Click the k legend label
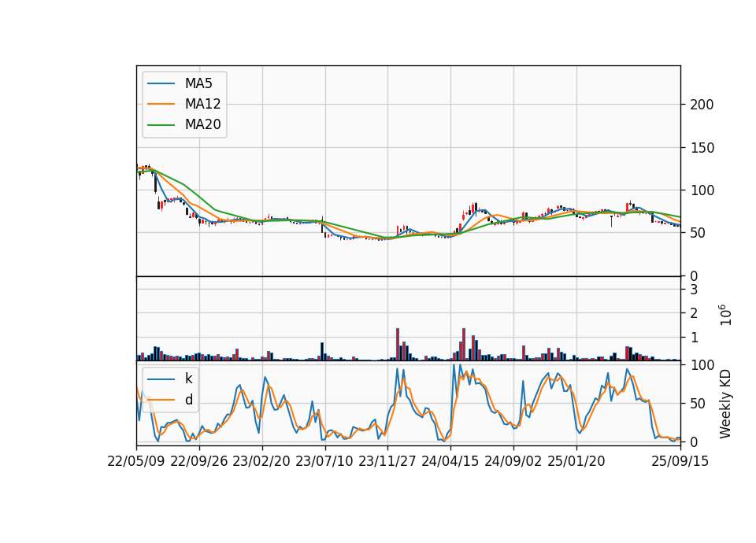 pos(188,379)
